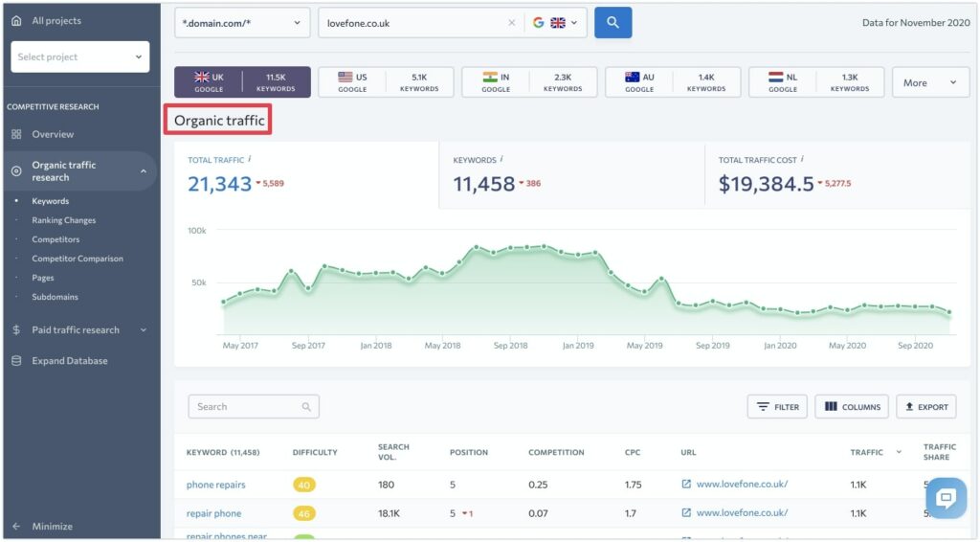Click the Total Traffic Cost info icon
980x542 pixels.
[802, 159]
